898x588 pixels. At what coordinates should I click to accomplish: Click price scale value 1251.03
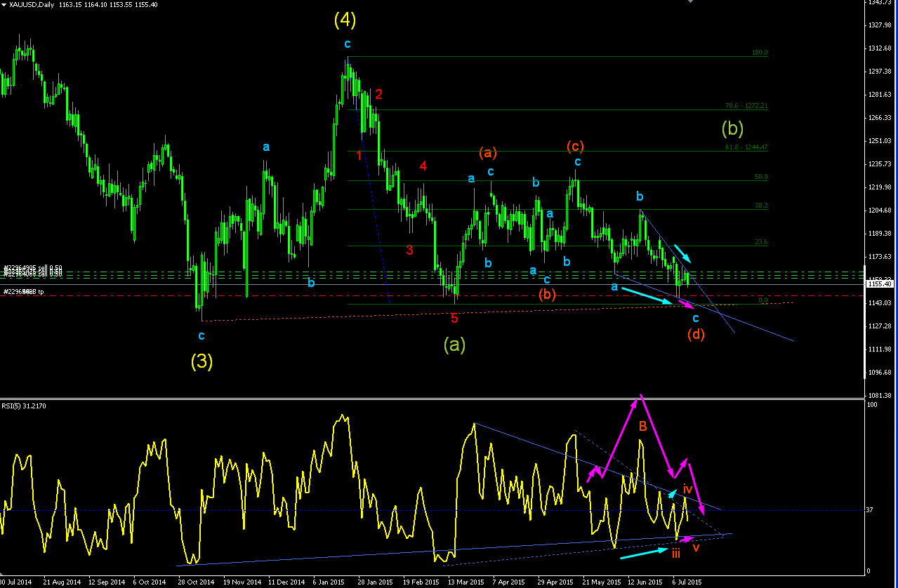(880, 141)
